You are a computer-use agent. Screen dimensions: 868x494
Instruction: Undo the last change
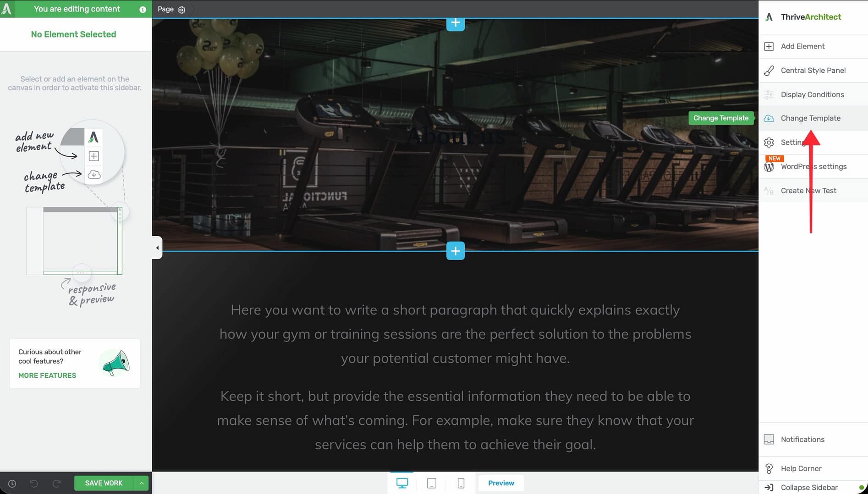pyautogui.click(x=34, y=483)
